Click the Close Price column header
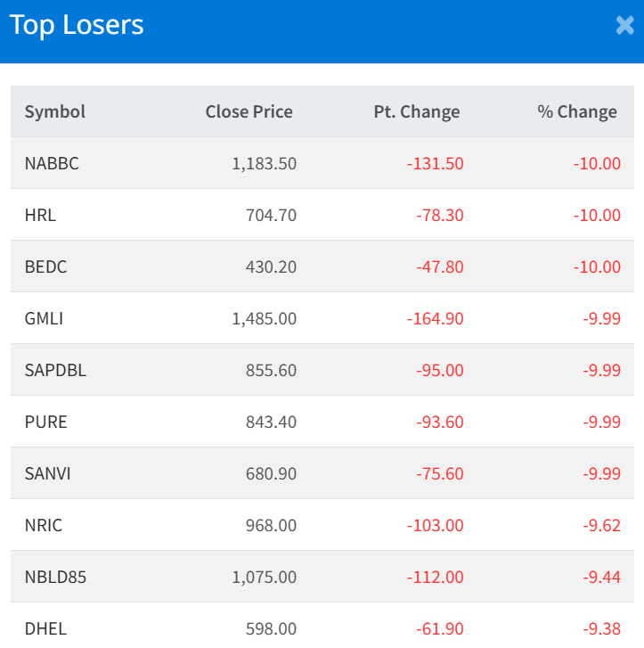 tap(249, 111)
